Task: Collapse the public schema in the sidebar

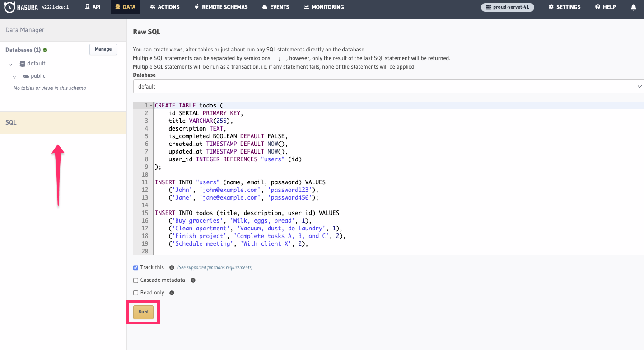Action: 14,76
